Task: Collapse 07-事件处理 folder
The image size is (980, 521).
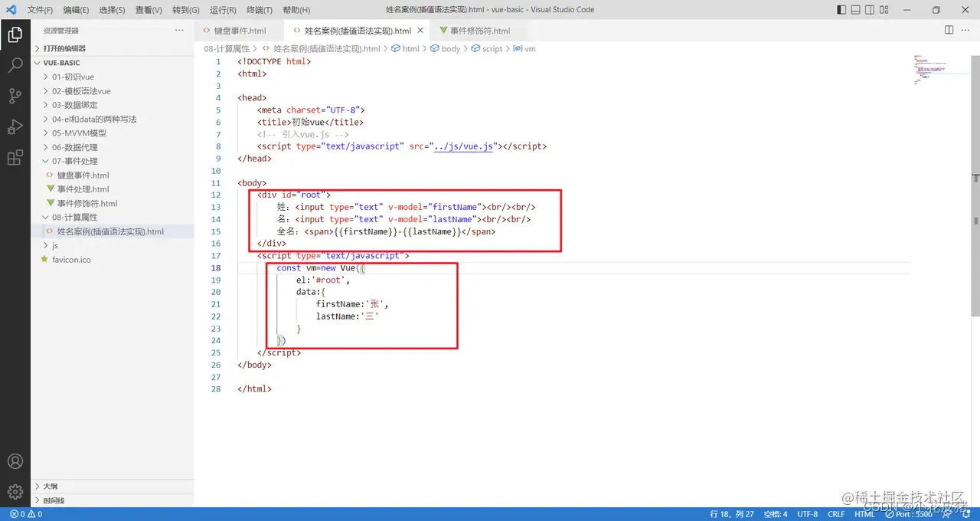Action: click(x=113, y=161)
